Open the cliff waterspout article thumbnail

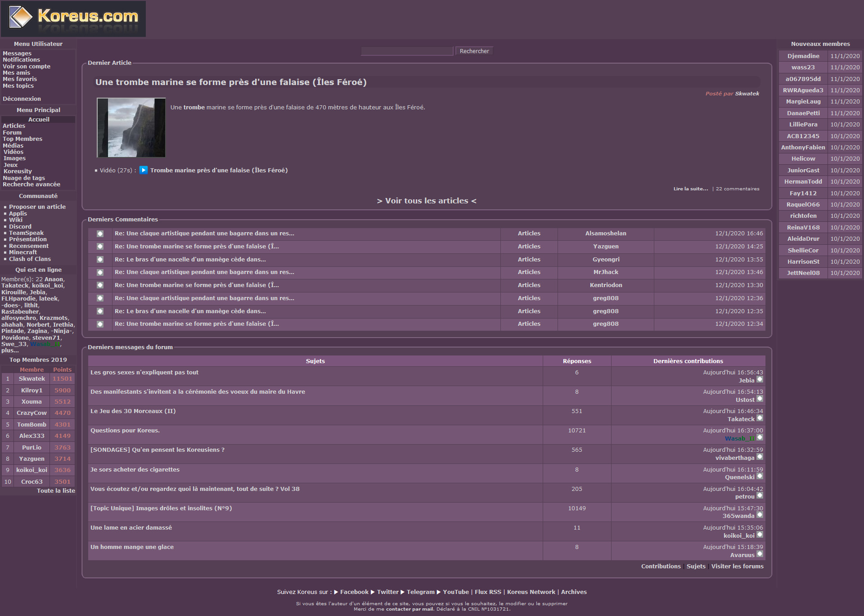131,128
